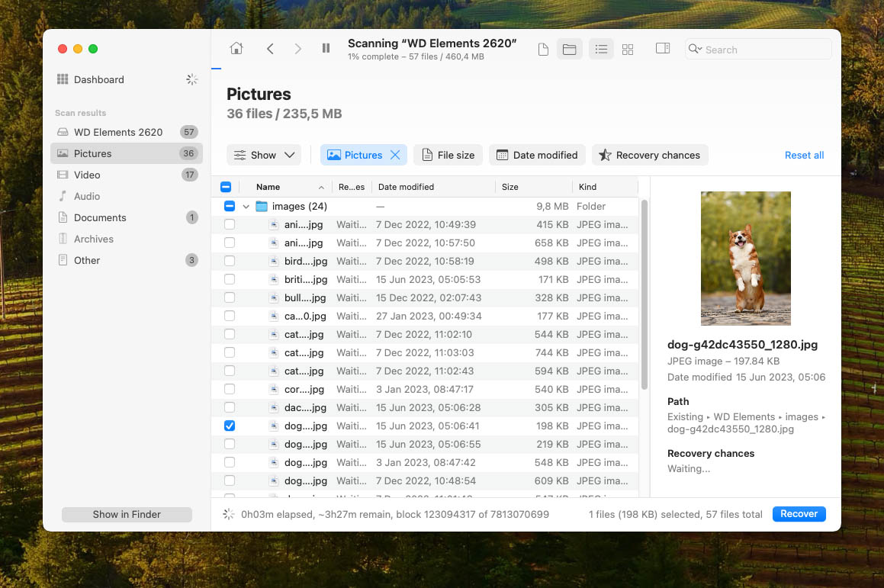Screen dimensions: 884x588
Task: Toggle the preview side panel icon
Action: click(x=663, y=49)
